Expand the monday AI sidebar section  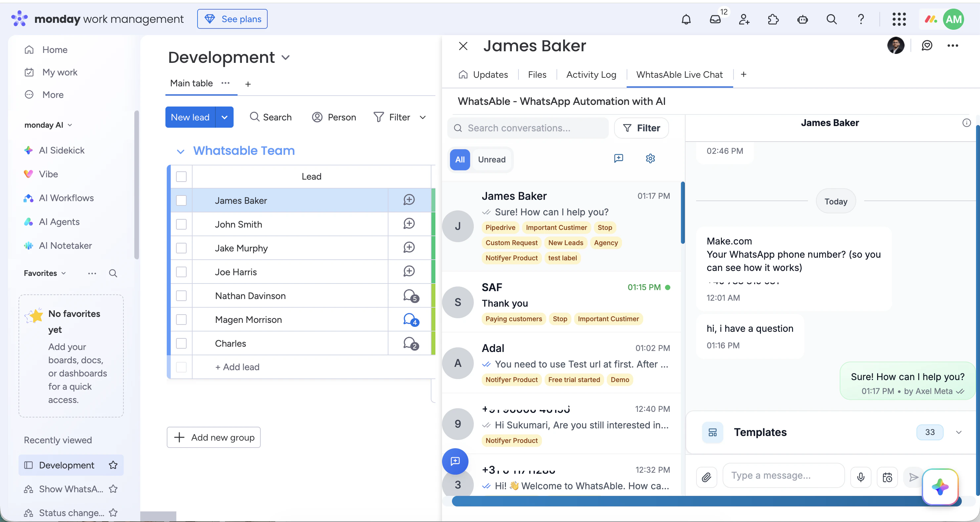pos(69,125)
